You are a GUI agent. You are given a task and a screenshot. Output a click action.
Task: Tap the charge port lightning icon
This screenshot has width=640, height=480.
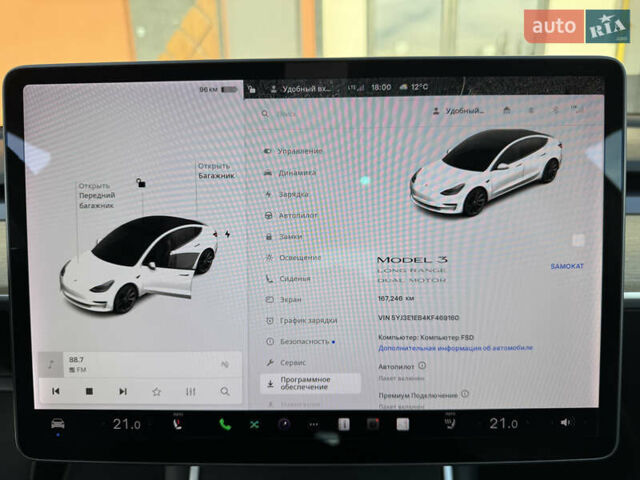(227, 234)
